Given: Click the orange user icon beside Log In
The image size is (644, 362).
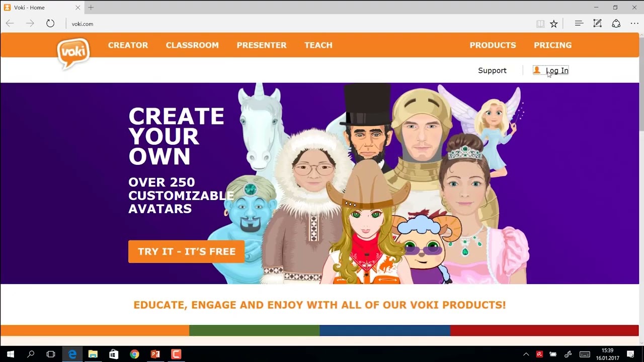Looking at the screenshot, I should (537, 70).
